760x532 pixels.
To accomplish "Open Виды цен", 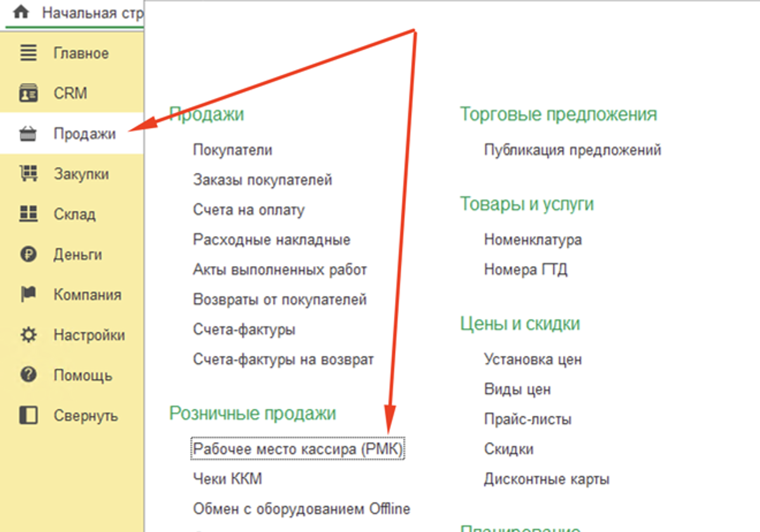I will click(x=517, y=389).
